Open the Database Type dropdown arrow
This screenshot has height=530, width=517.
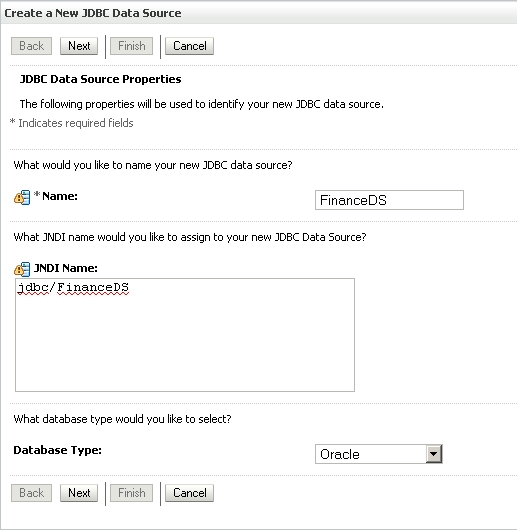coord(434,454)
